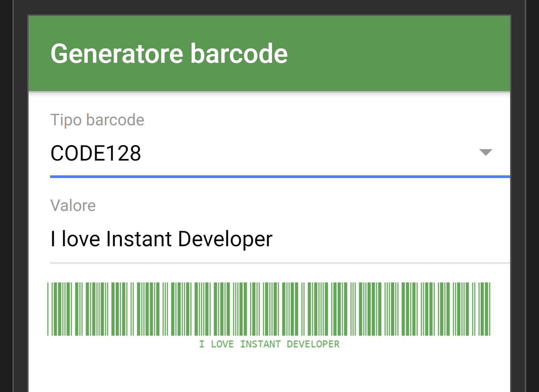This screenshot has width=539, height=392.
Task: Click the 'I LOVE INSTANT DEVELOPER' barcode caption
Action: [269, 344]
